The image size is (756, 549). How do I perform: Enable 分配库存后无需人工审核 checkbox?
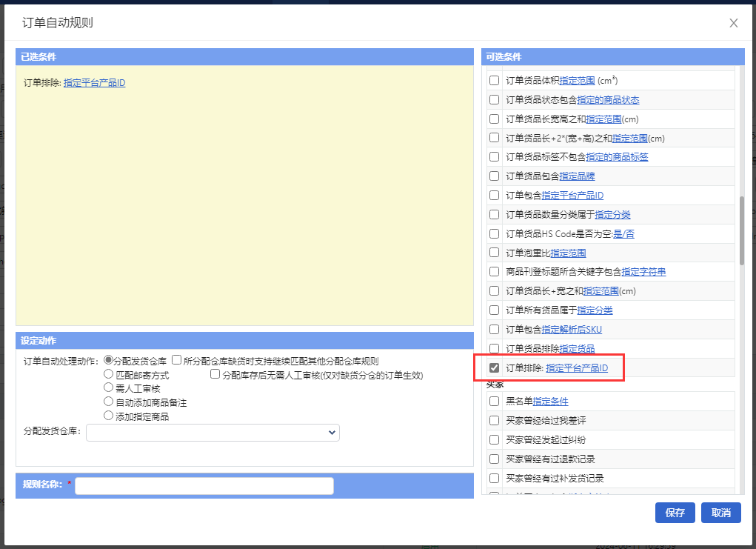pos(215,375)
